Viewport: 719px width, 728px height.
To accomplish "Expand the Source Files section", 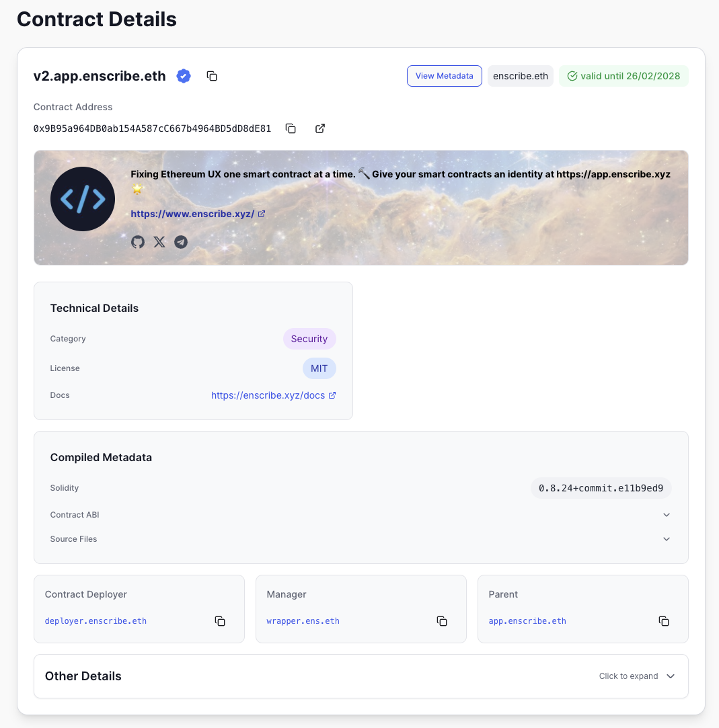I will tap(666, 538).
